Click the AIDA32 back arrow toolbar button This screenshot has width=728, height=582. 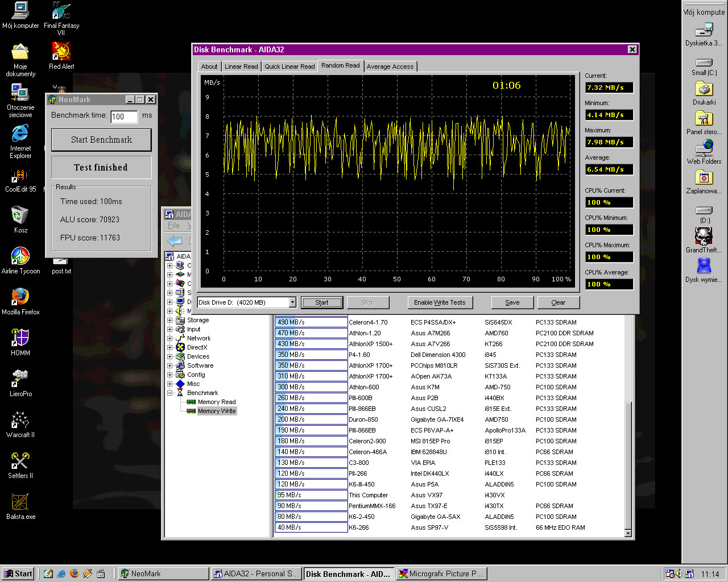click(175, 241)
